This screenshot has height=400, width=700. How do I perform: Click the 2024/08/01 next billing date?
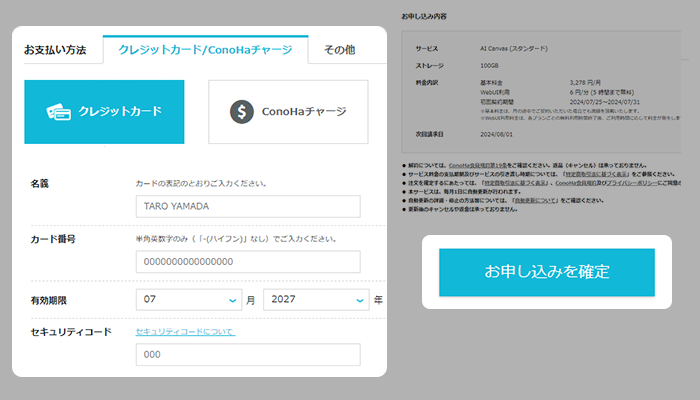(496, 134)
